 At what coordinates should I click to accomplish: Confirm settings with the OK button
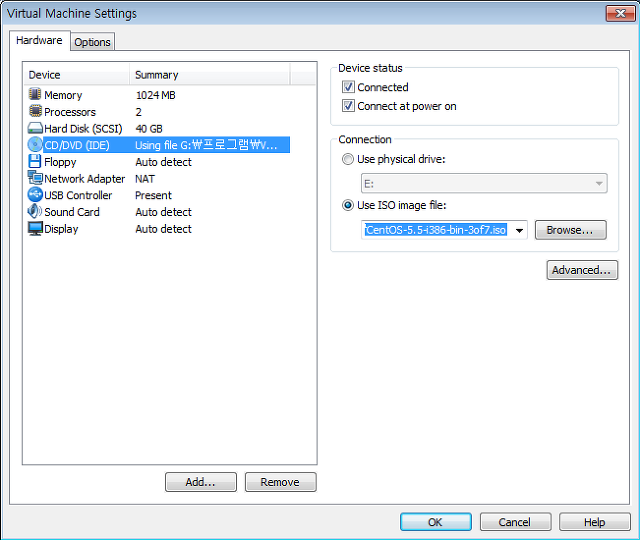tap(436, 522)
